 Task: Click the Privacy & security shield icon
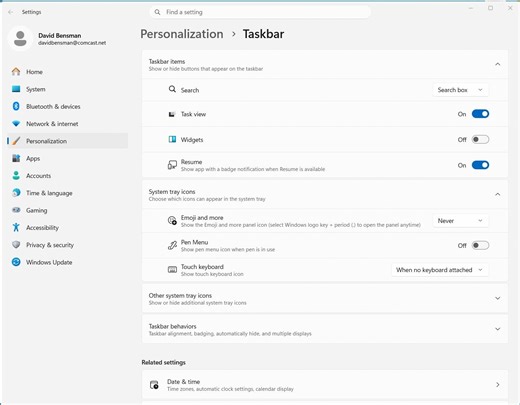[x=16, y=245]
